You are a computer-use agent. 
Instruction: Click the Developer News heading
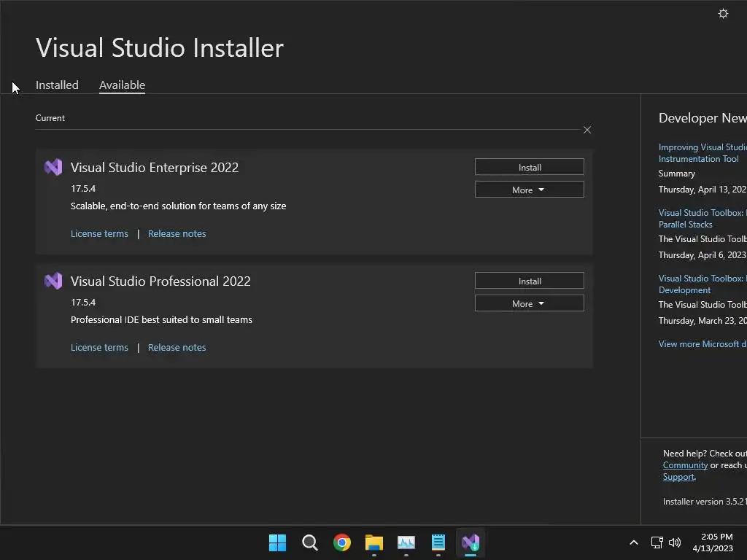tap(703, 117)
